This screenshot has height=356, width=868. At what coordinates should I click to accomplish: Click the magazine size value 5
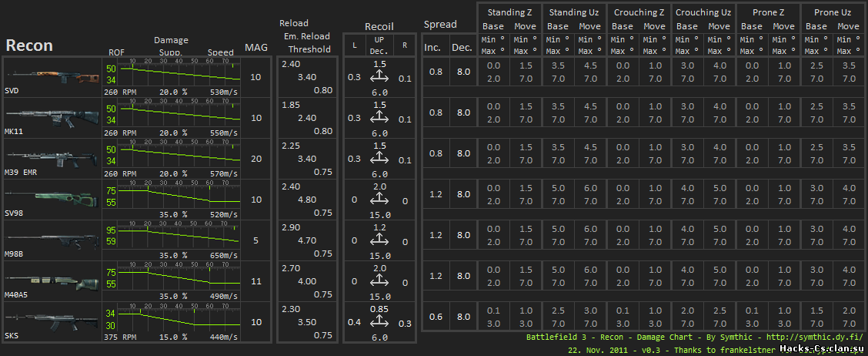coord(256,240)
